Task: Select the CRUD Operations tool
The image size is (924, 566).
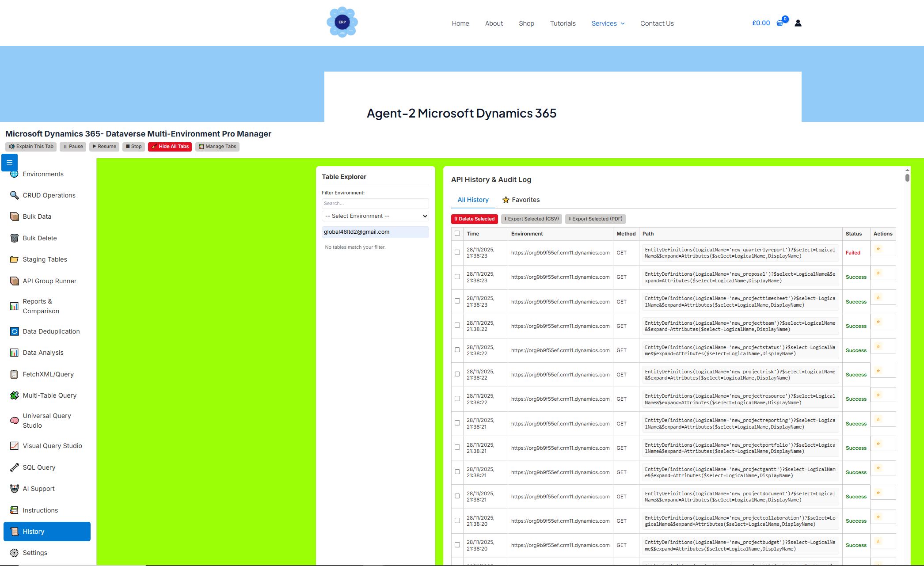Action: pos(49,195)
